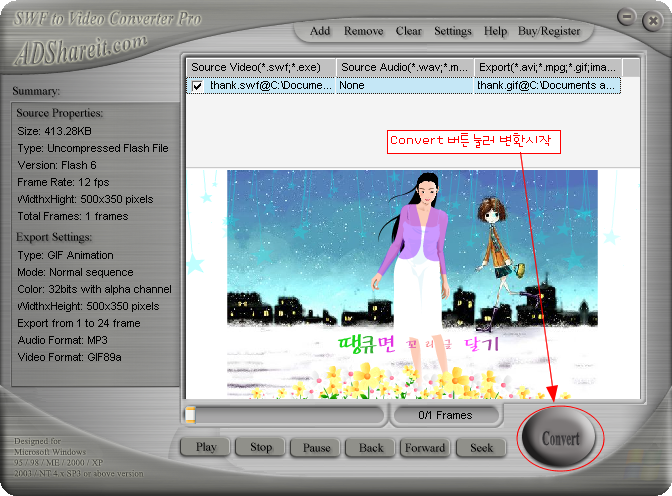Click the Frame Rate: 12 fps text

[x=63, y=182]
